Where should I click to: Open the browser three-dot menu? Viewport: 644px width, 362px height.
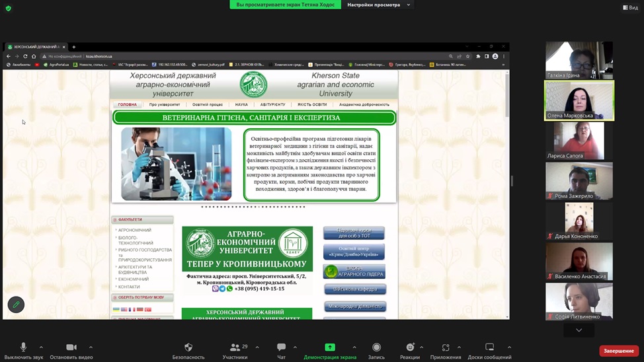[x=504, y=56]
